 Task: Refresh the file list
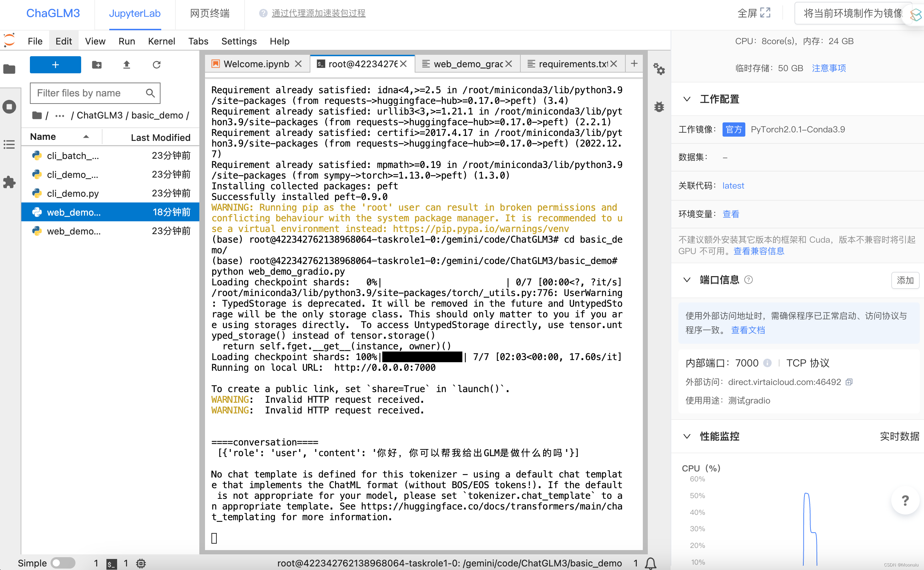coord(157,65)
